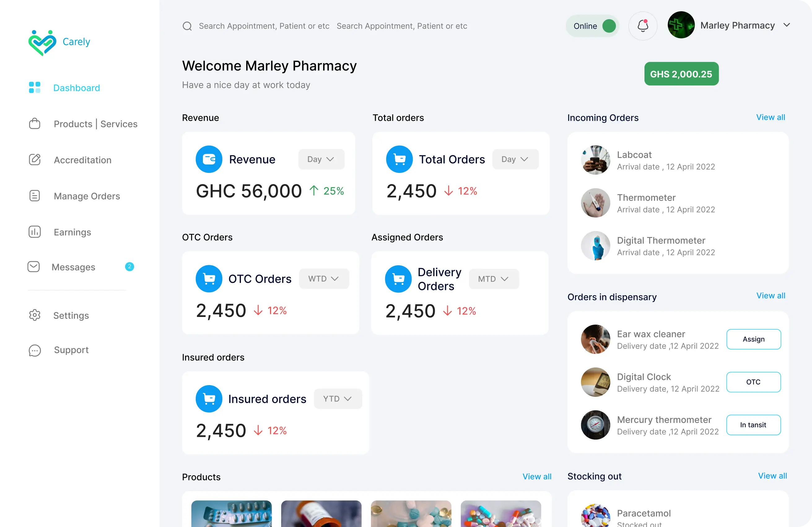This screenshot has height=527, width=812.
Task: Click the Messages unread count badge
Action: point(129,266)
